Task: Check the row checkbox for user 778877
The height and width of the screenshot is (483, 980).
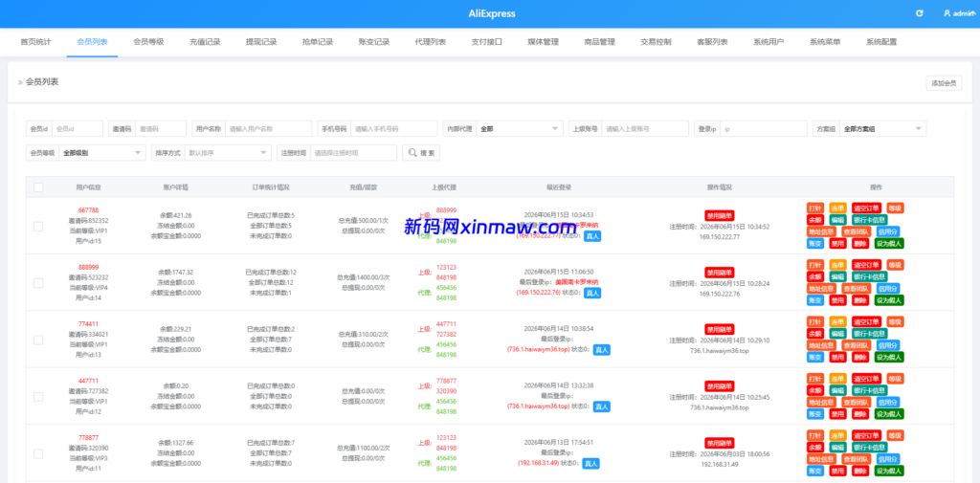Action: pos(38,453)
